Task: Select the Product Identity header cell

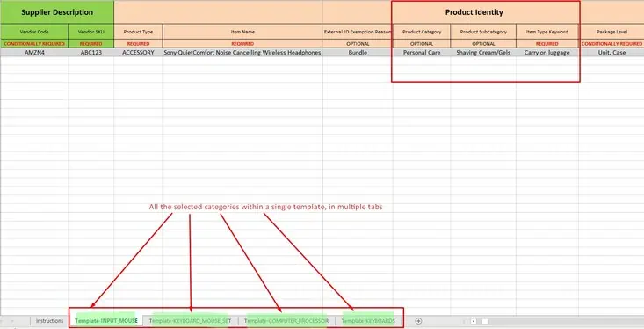Action: (474, 12)
